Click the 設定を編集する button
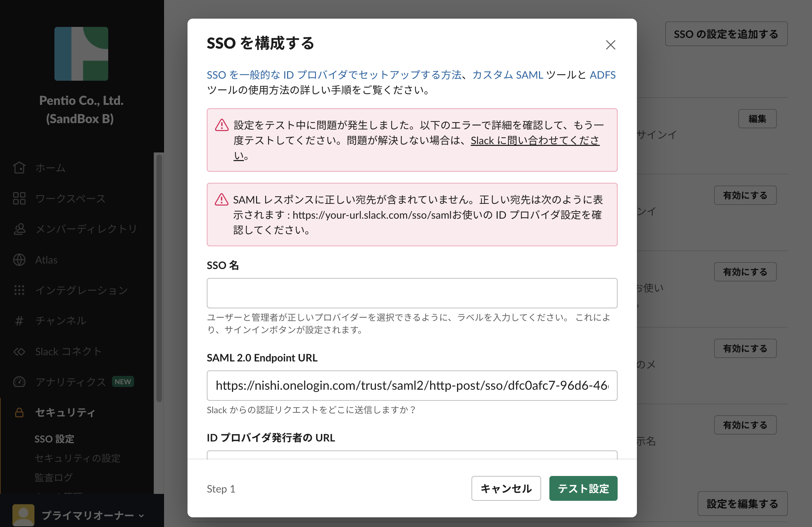This screenshot has height=527, width=812. click(x=742, y=504)
